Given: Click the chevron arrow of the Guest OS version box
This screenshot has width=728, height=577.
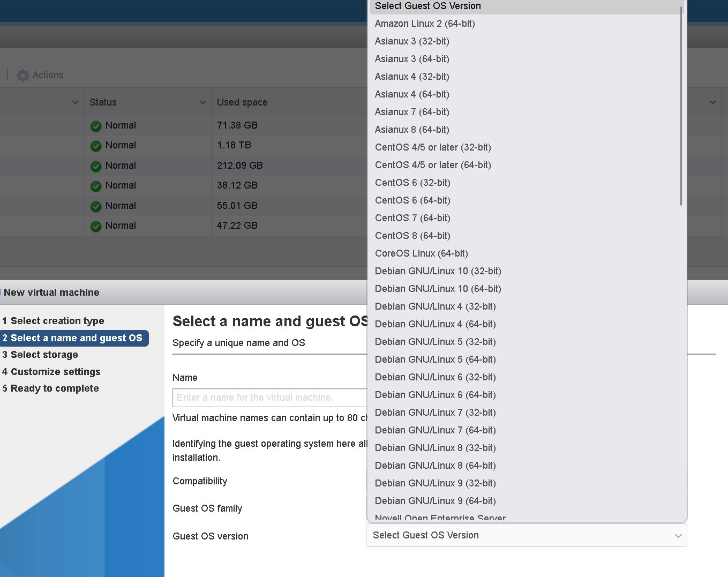Looking at the screenshot, I should click(678, 536).
